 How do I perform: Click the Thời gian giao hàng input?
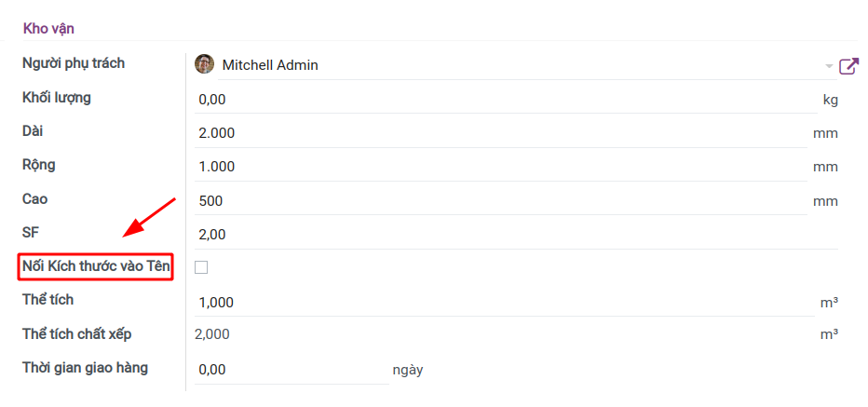[291, 370]
